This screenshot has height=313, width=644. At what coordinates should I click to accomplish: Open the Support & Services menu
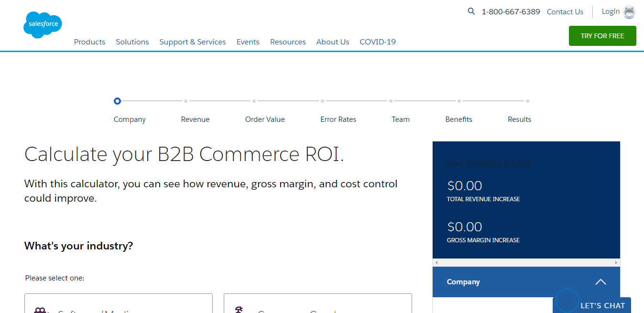193,42
